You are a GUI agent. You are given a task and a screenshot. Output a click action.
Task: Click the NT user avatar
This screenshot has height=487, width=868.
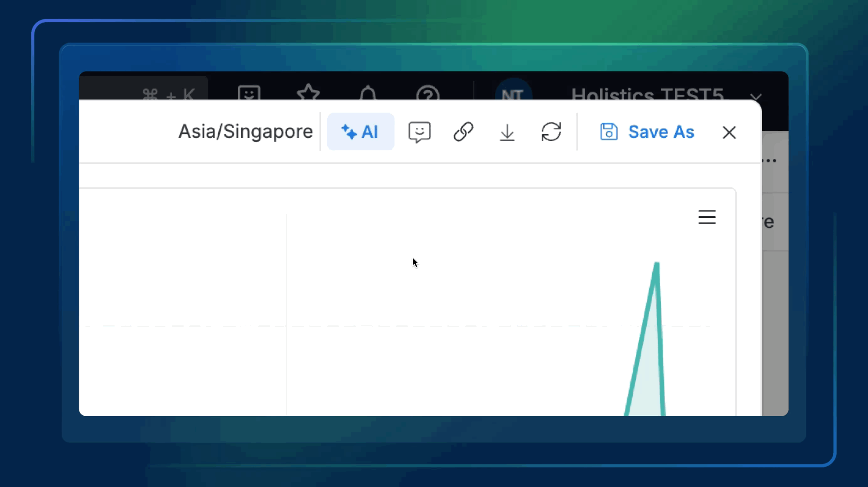(513, 91)
